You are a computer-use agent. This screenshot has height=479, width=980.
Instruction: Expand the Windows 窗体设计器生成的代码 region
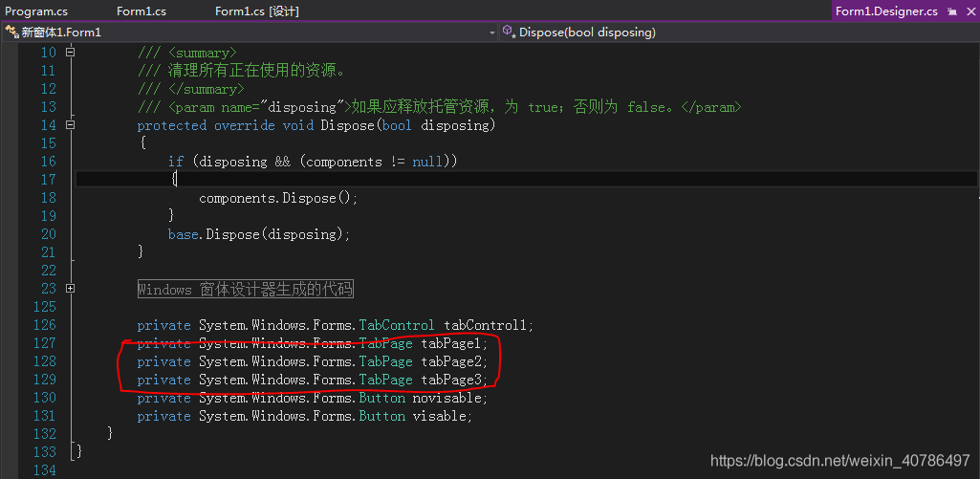(70, 288)
